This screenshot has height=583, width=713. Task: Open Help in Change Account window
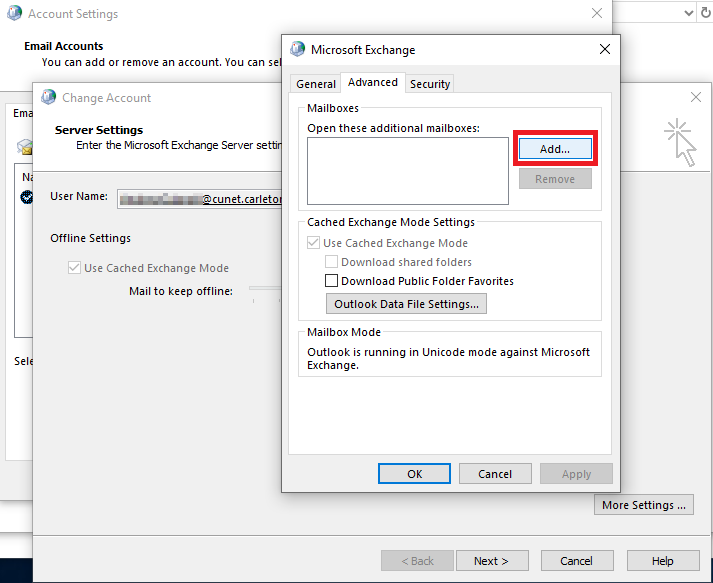pyautogui.click(x=663, y=561)
